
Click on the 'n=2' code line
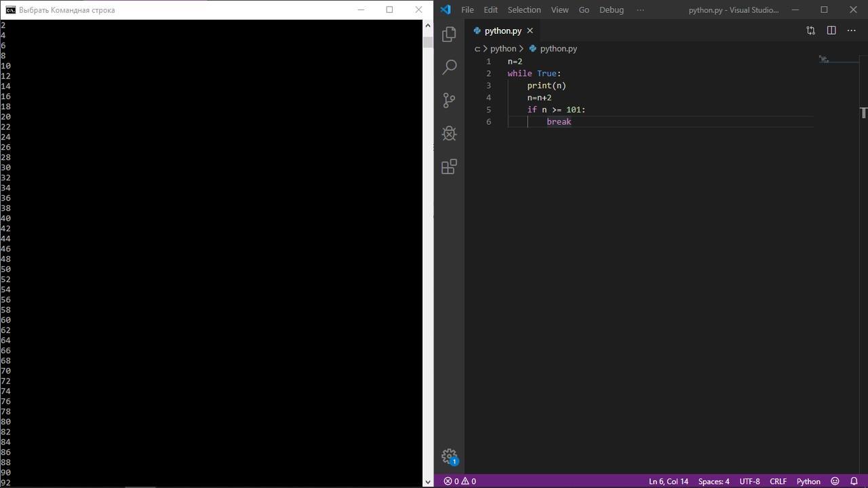coord(515,62)
